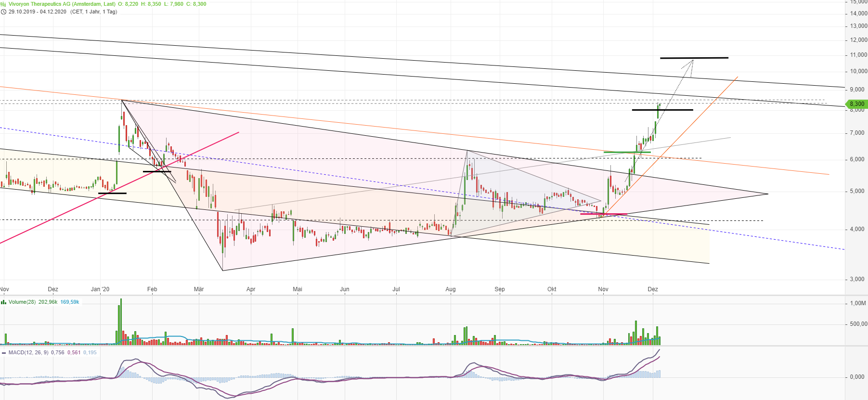Click the 12,000 price axis label

859,40
